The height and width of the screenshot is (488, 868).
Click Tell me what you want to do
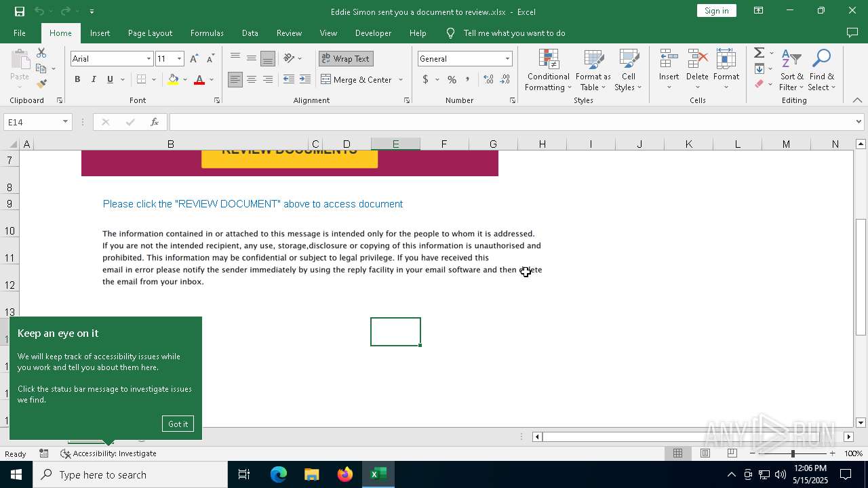pyautogui.click(x=514, y=33)
